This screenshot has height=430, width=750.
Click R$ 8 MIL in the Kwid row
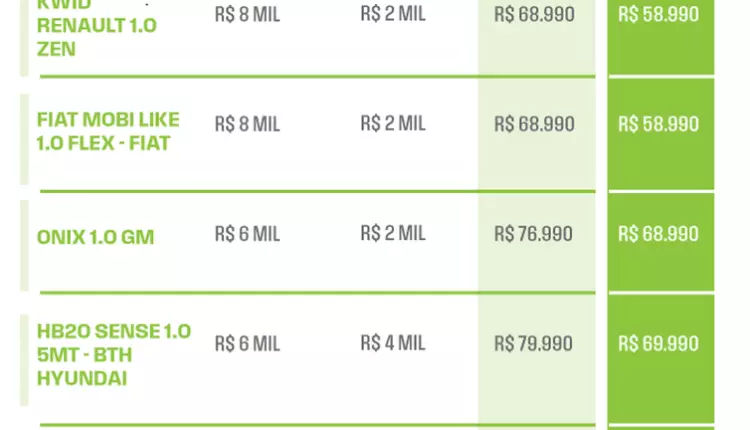click(x=247, y=15)
